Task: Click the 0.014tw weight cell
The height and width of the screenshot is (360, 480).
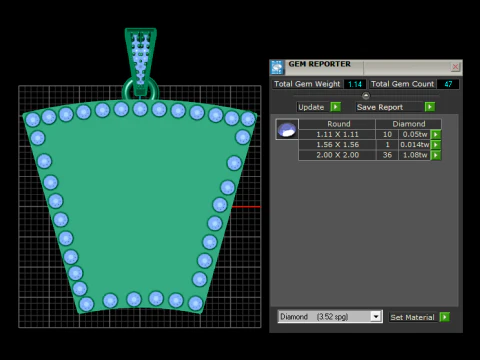Action: (x=414, y=145)
